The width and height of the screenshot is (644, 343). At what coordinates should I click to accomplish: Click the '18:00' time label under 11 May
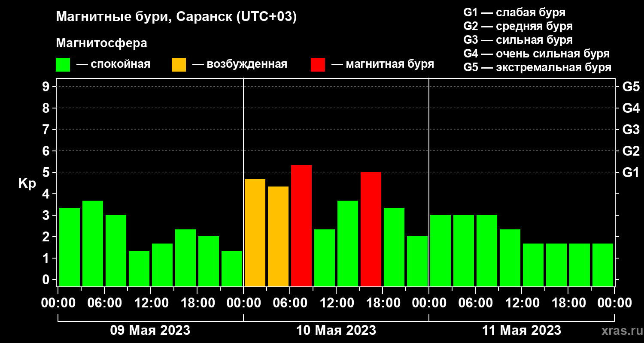(568, 303)
